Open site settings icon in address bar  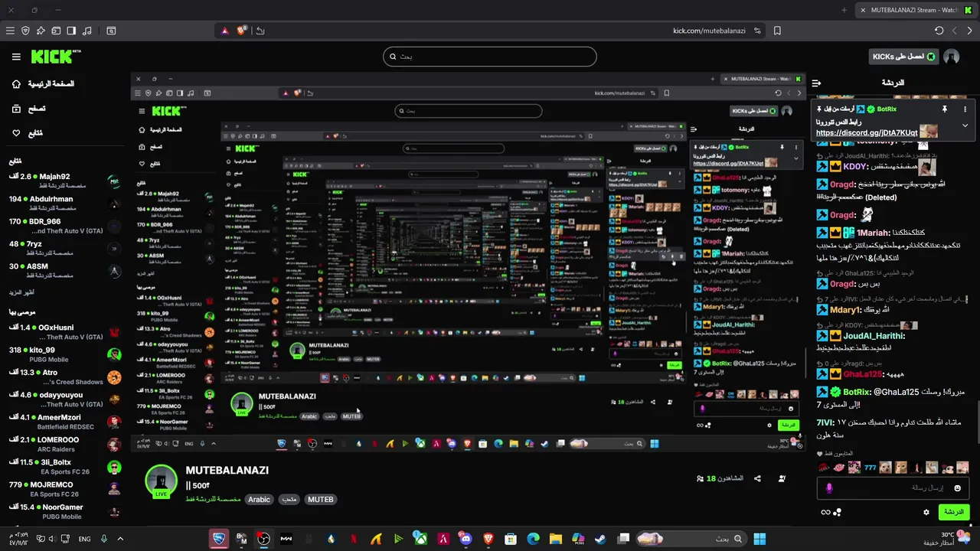(x=757, y=31)
